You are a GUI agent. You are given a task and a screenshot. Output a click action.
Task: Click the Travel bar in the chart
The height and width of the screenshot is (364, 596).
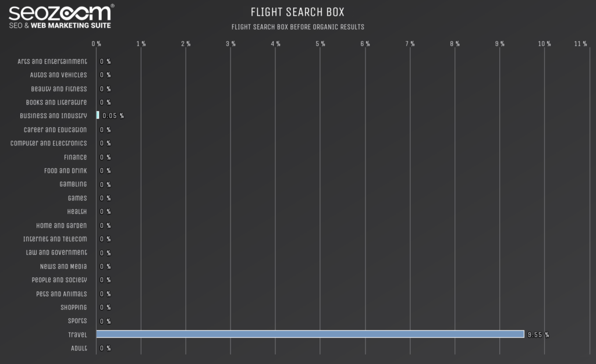coord(310,334)
